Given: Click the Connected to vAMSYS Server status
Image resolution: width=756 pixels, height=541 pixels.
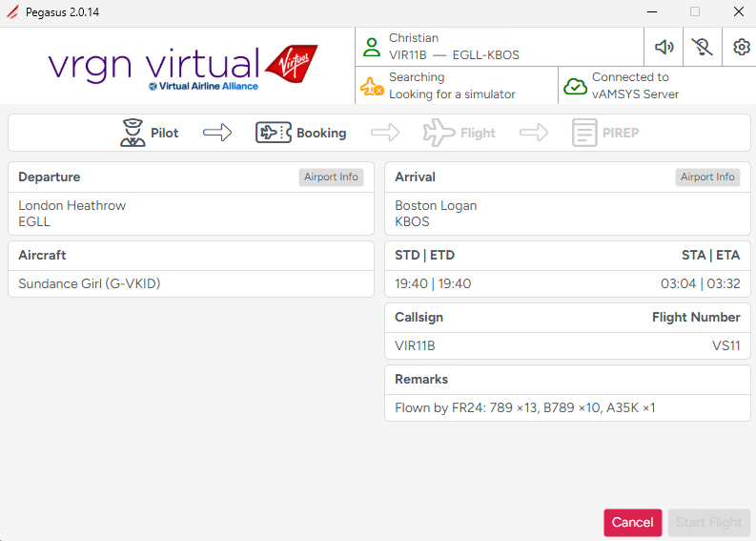Looking at the screenshot, I should pyautogui.click(x=635, y=86).
